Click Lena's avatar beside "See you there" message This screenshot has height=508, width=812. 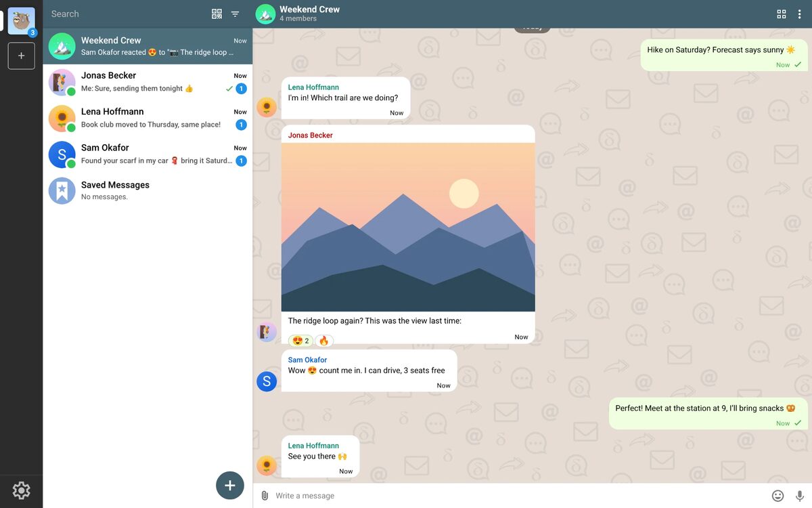tap(267, 465)
